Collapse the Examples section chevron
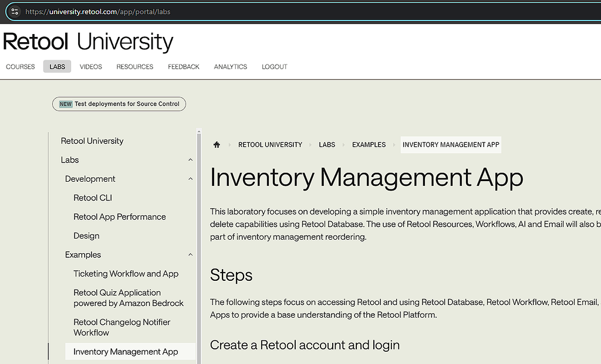601x364 pixels. 191,255
